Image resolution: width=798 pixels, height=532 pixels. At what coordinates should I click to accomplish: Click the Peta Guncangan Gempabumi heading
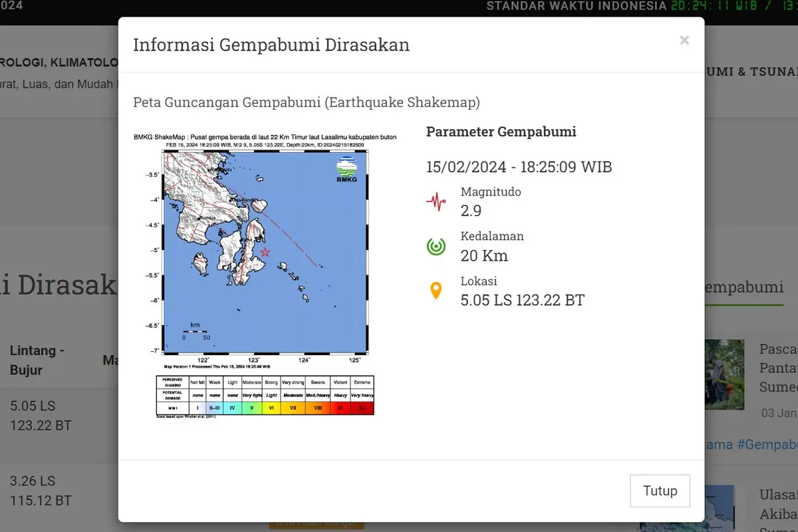[307, 102]
